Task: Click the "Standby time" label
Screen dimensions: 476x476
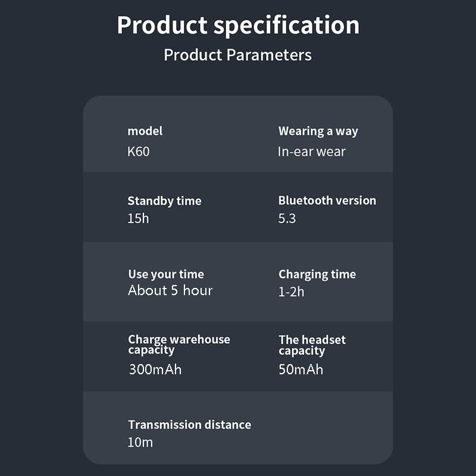Action: 165,201
